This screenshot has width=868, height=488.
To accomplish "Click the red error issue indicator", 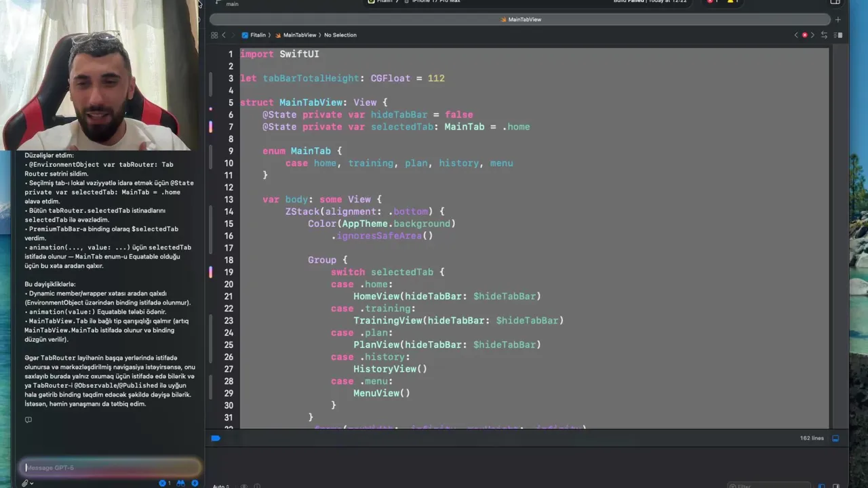I will click(804, 35).
